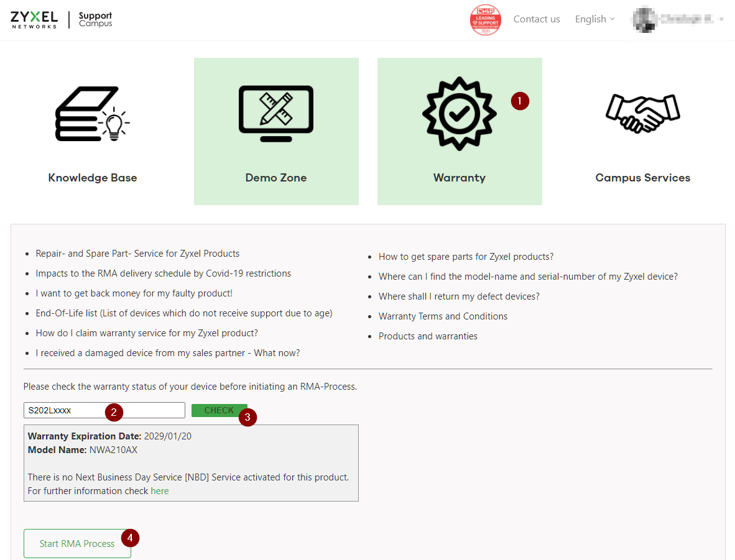Screen dimensions: 735x560
Task: Open the get back money article
Action: click(x=134, y=293)
